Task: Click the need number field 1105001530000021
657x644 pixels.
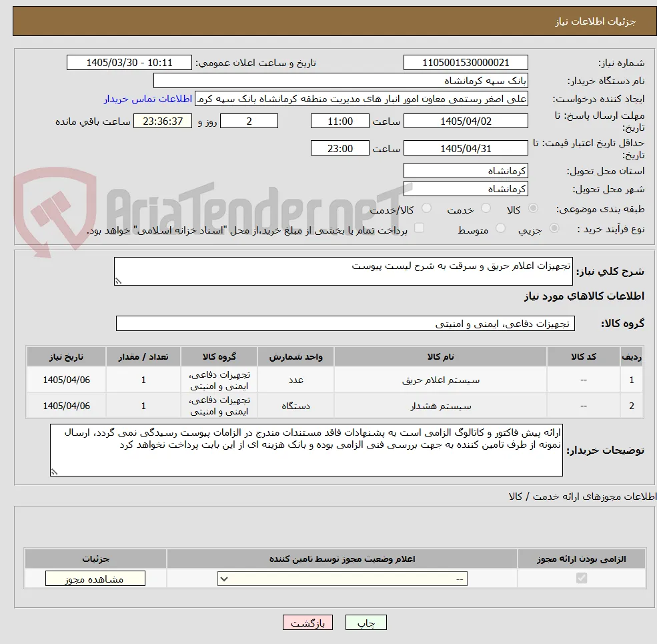Action: [466, 63]
